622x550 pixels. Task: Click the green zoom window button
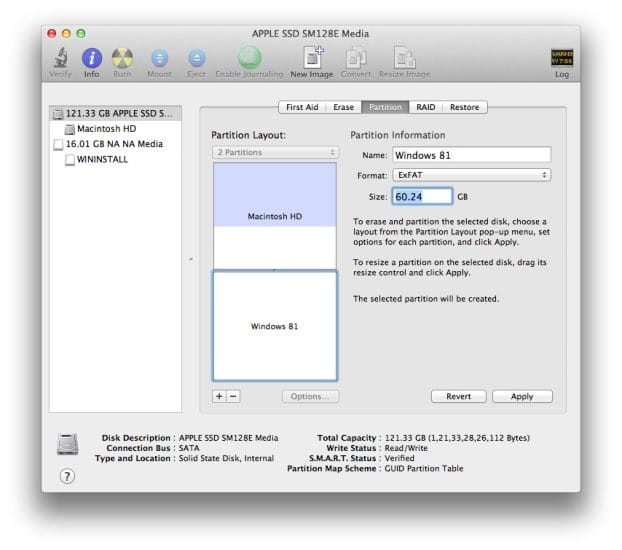tap(81, 33)
